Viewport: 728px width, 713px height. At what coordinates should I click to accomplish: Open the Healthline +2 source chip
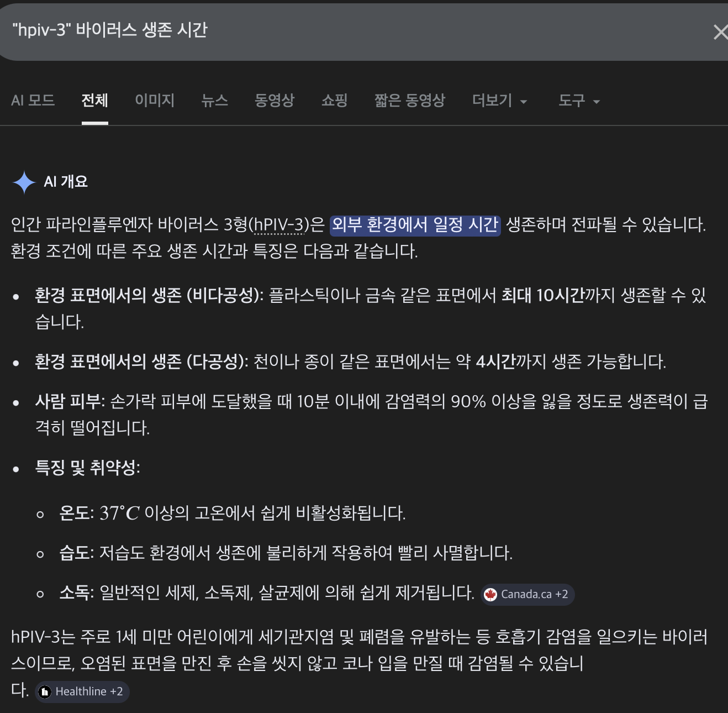click(x=82, y=692)
